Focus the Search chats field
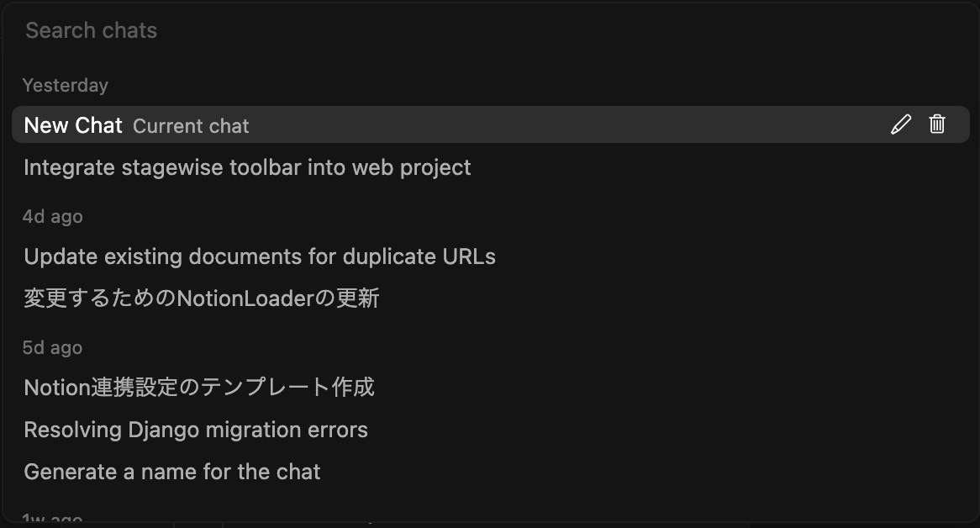 tap(490, 30)
